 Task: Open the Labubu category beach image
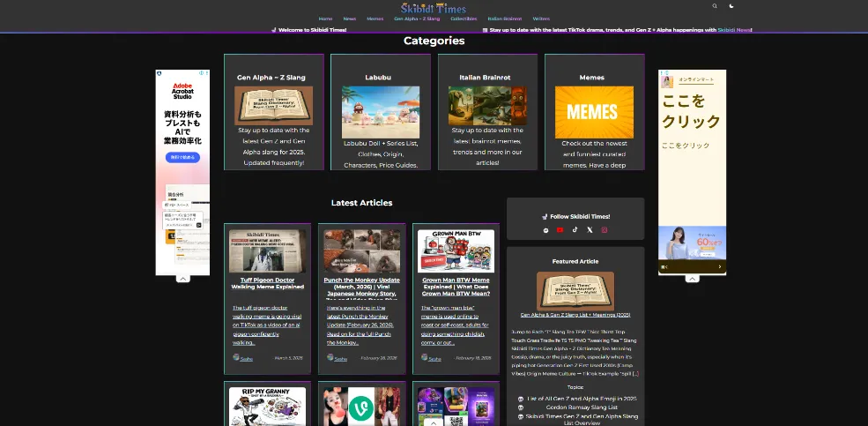coord(381,112)
